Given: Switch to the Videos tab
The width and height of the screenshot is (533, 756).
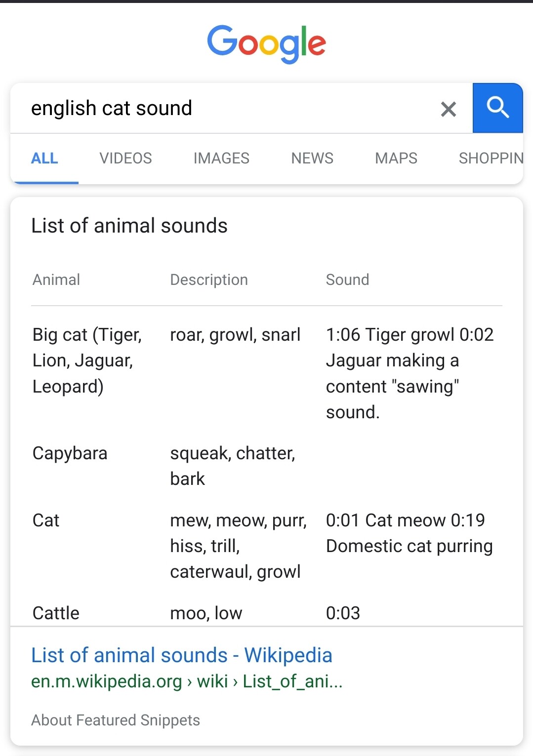Looking at the screenshot, I should coord(125,158).
